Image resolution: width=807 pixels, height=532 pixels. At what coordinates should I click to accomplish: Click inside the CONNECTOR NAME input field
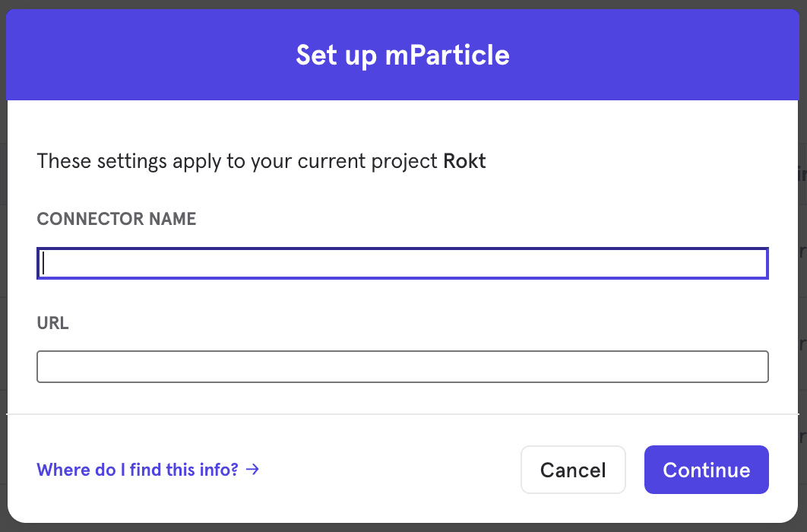pos(403,263)
